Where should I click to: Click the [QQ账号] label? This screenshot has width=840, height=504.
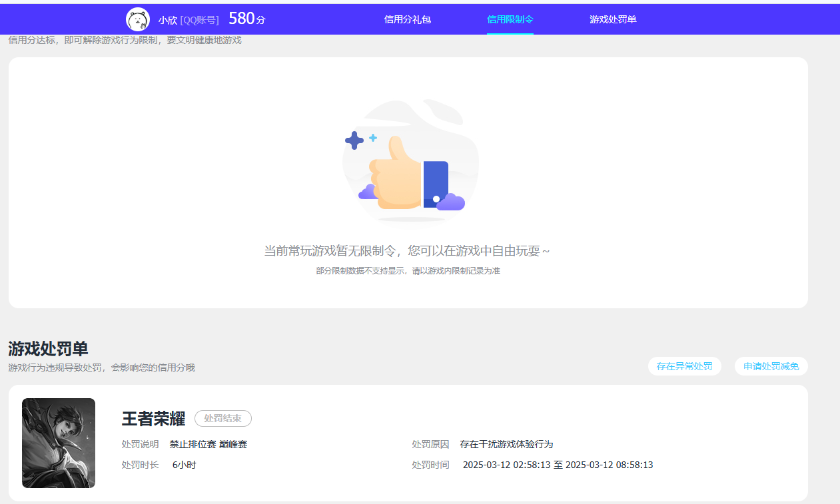point(199,20)
